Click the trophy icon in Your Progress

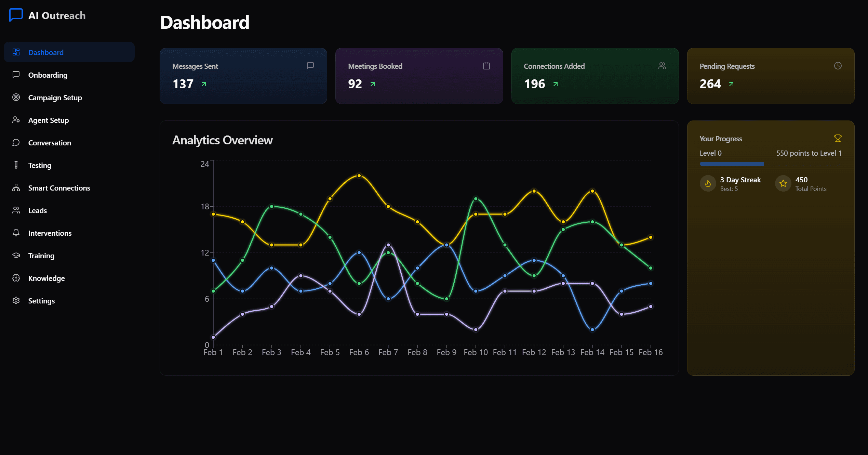pos(838,138)
